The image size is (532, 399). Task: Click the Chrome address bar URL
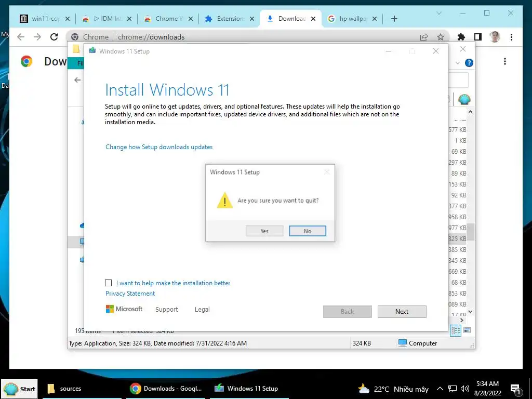tap(151, 37)
